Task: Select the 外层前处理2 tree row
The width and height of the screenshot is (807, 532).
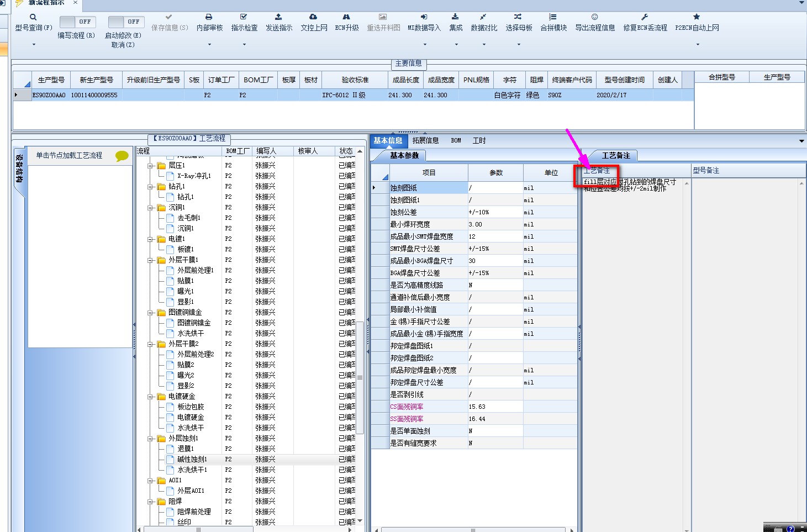Action: [196, 354]
